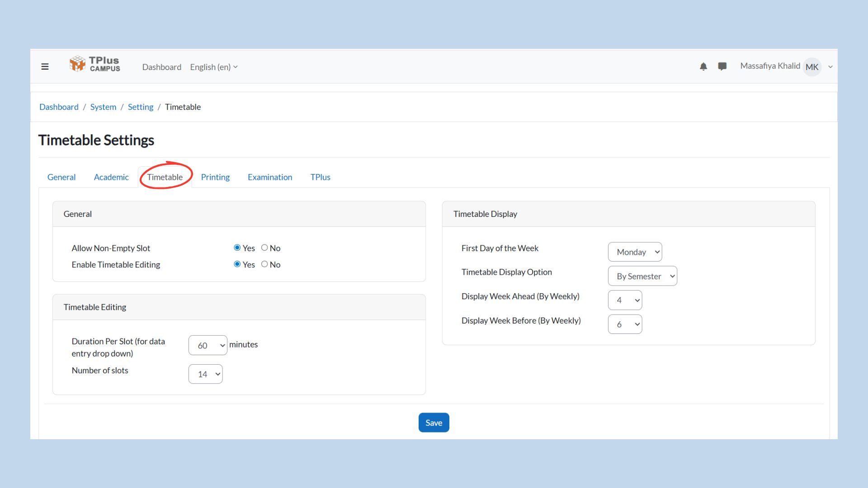
Task: Open the First Day of Week dropdown
Action: click(635, 252)
